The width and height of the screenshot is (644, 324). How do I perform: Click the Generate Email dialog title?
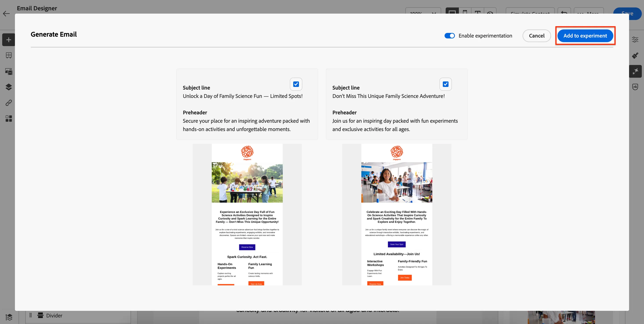tap(54, 34)
